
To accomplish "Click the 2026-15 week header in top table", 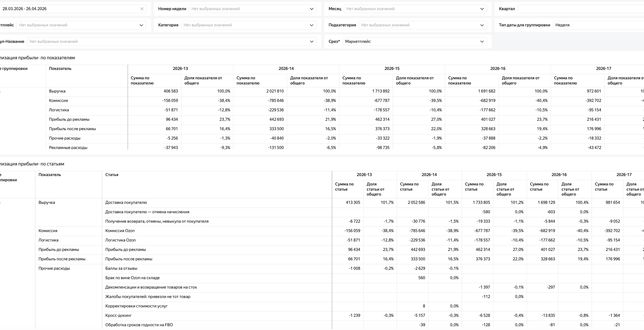I will [392, 69].
